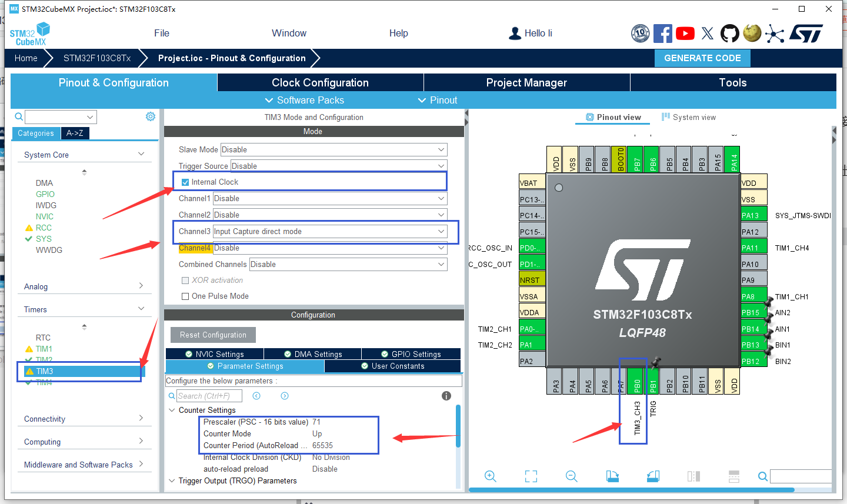Open the Trigger Source dropdown
Image resolution: width=847 pixels, height=504 pixels.
tap(339, 166)
